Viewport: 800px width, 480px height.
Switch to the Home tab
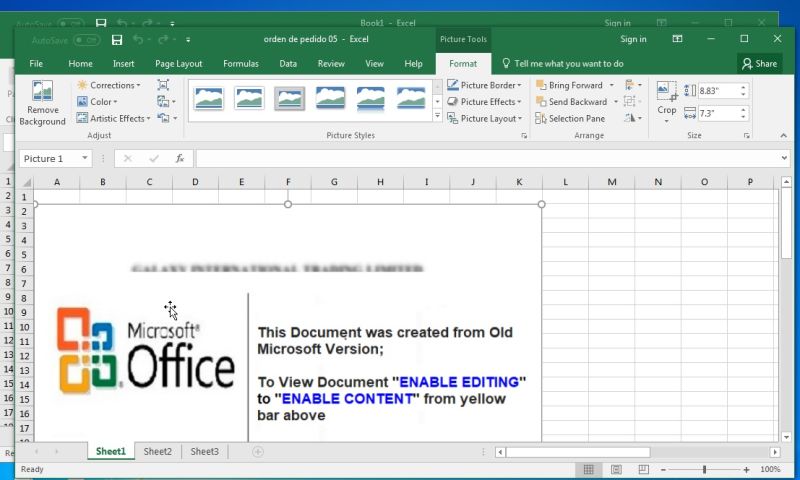click(x=80, y=64)
